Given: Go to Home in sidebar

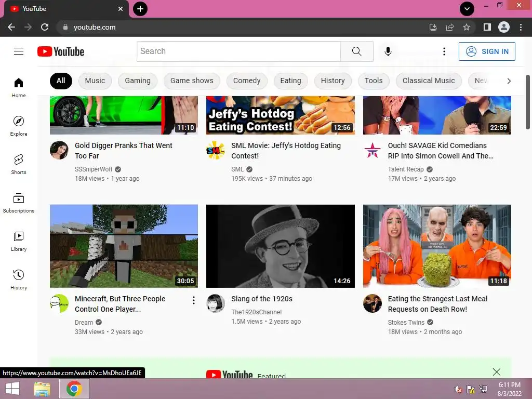Looking at the screenshot, I should click(19, 87).
